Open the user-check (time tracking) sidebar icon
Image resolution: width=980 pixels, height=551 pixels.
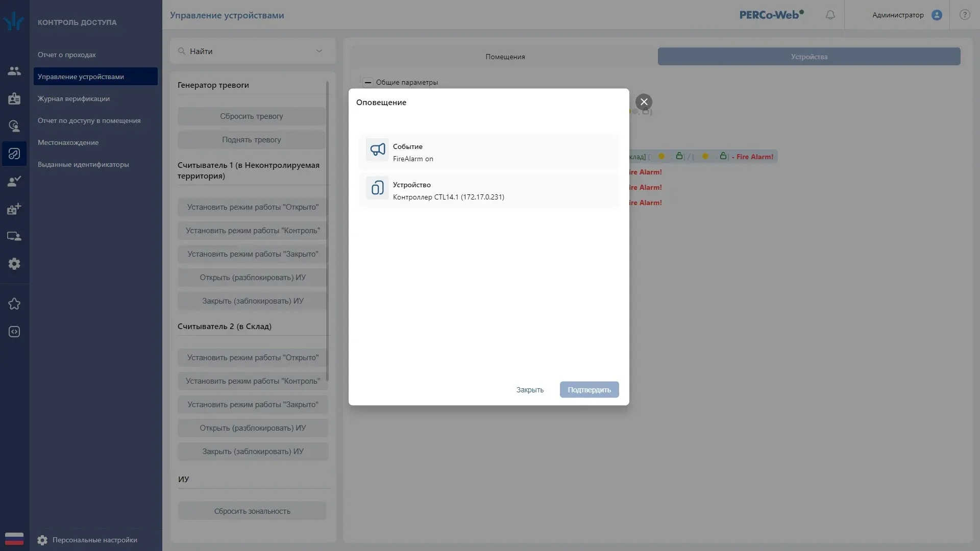pyautogui.click(x=14, y=181)
